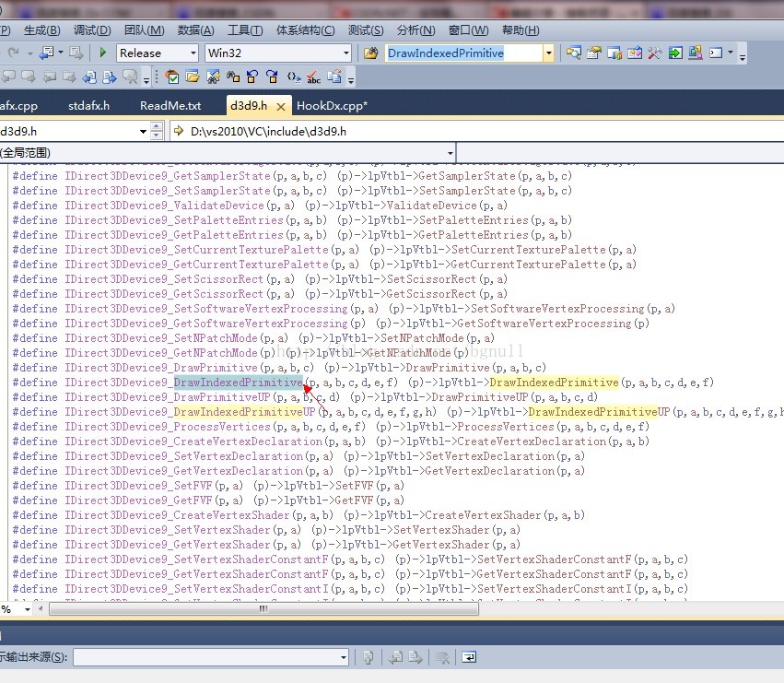Open the 体系结构(C) Architecture menu
Image resolution: width=784 pixels, height=683 pixels.
click(x=306, y=30)
